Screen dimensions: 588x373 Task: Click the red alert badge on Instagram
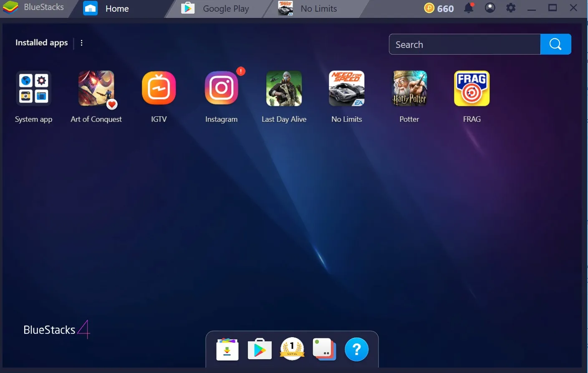[x=241, y=71]
